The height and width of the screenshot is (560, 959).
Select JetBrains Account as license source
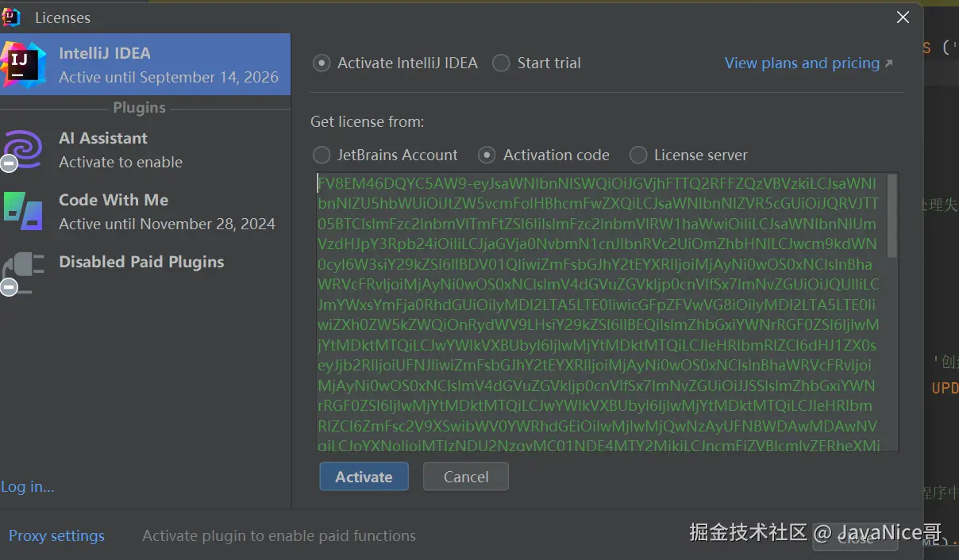[322, 155]
